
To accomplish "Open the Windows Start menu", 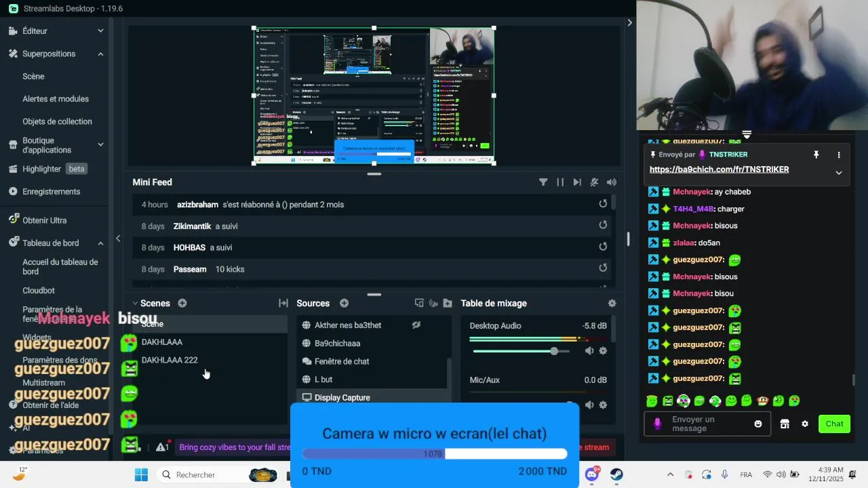I will pos(141,474).
